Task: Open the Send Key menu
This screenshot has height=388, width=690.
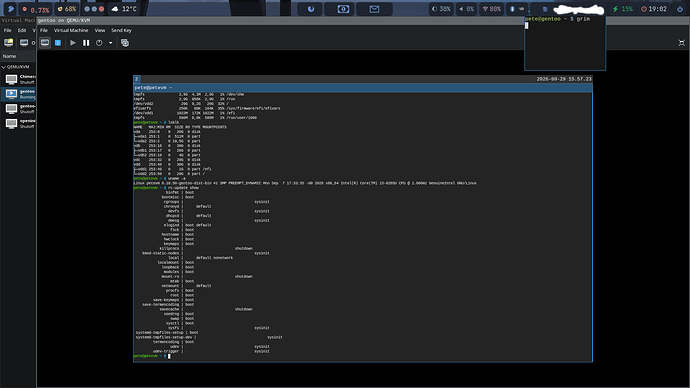Action: (121, 30)
